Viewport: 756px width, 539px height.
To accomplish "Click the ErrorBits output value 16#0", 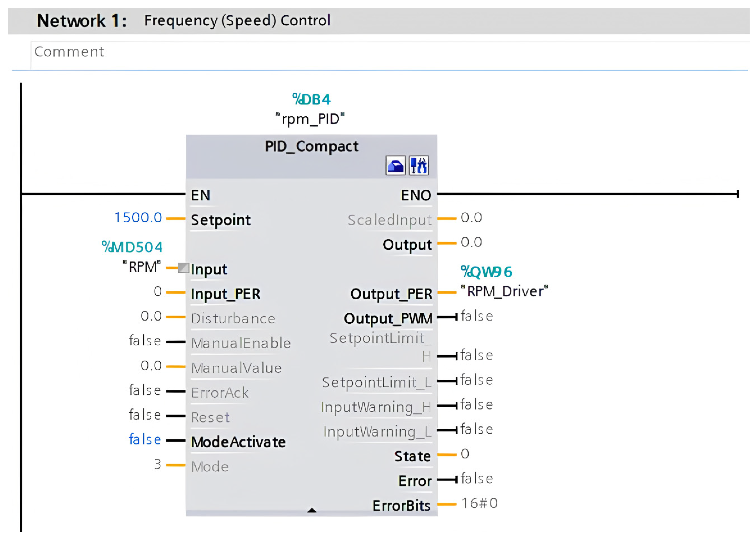I will pos(479,504).
